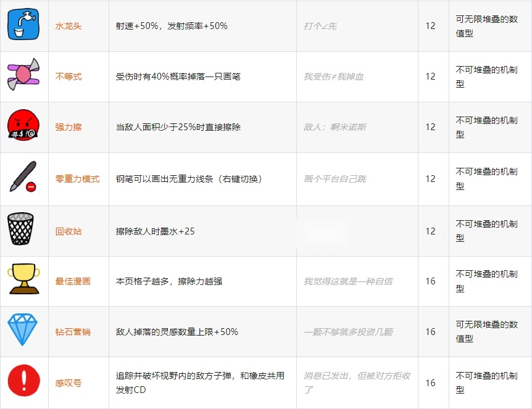532x409 pixels.
Task: Click the description cell '射速+50%，发射频率+50%'
Action: tap(172, 26)
